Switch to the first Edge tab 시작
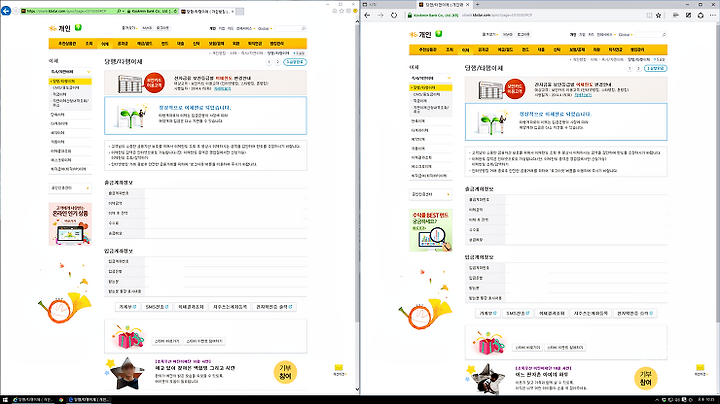Viewport: 720px width, 404px height. pos(388,4)
